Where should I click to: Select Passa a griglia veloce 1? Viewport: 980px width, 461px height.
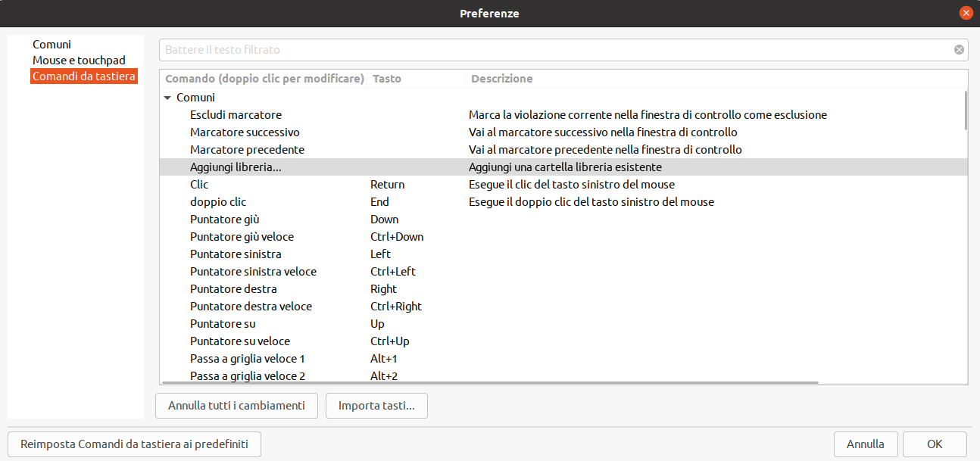563,359
